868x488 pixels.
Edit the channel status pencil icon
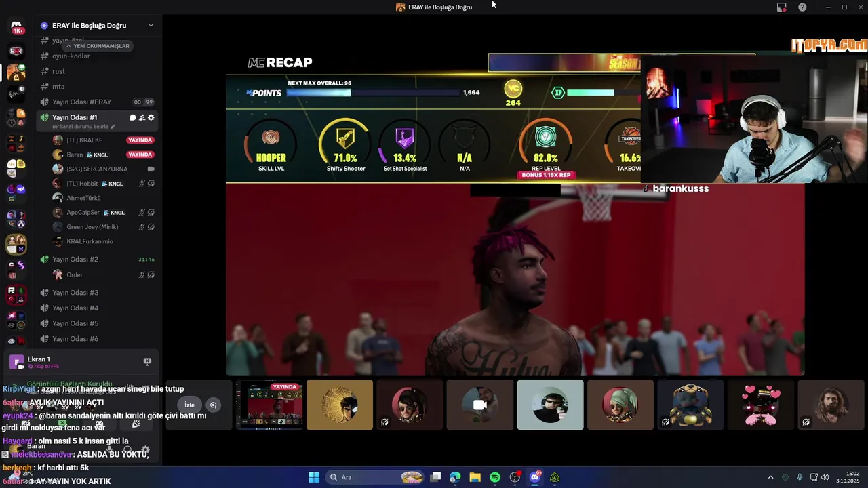(x=113, y=127)
